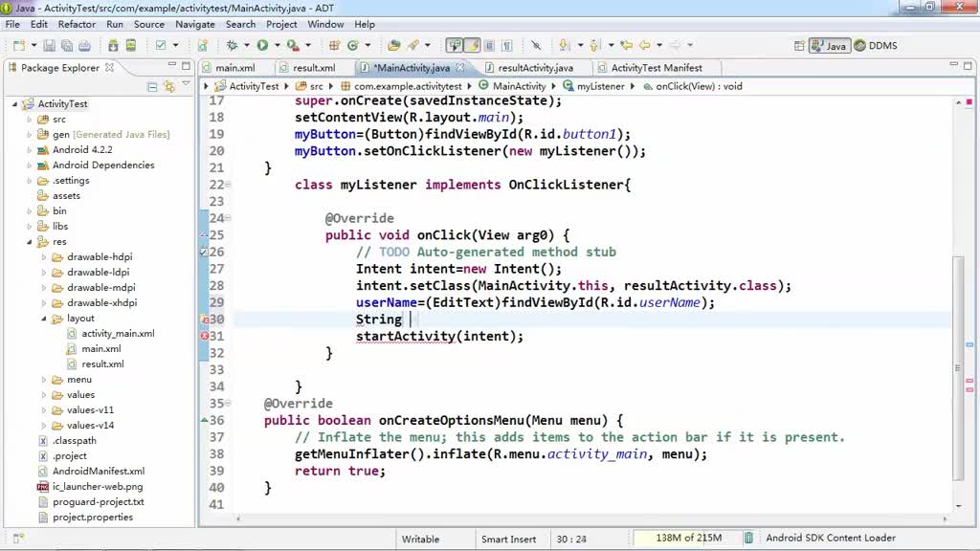Click the heap status 138M of 215M bar
The image size is (980, 551).
click(x=687, y=538)
